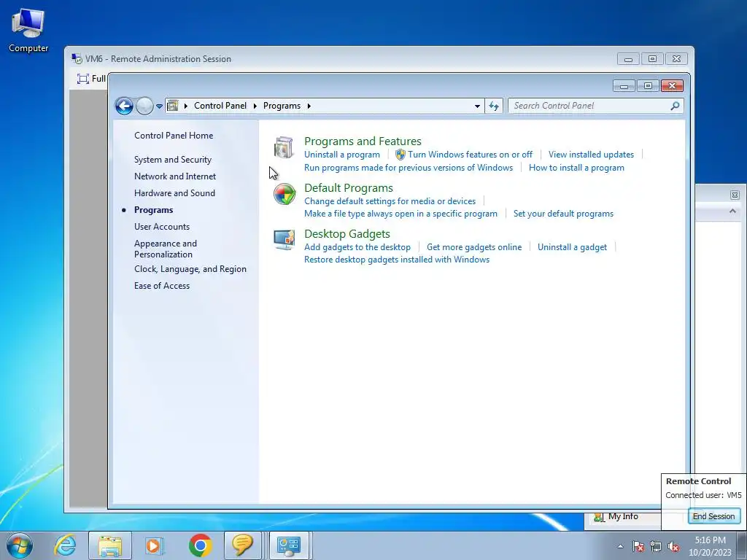
Task: Open recent pages dropdown next to Forward
Action: (159, 106)
